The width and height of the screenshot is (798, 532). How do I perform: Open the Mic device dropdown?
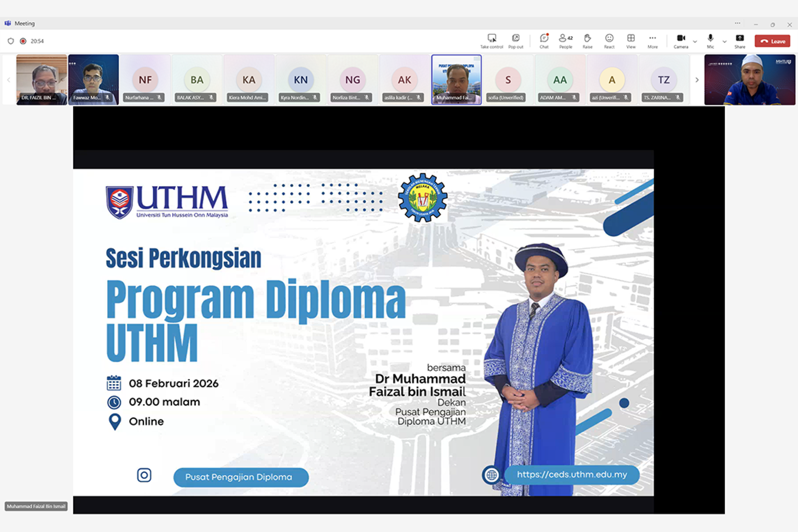coord(725,41)
